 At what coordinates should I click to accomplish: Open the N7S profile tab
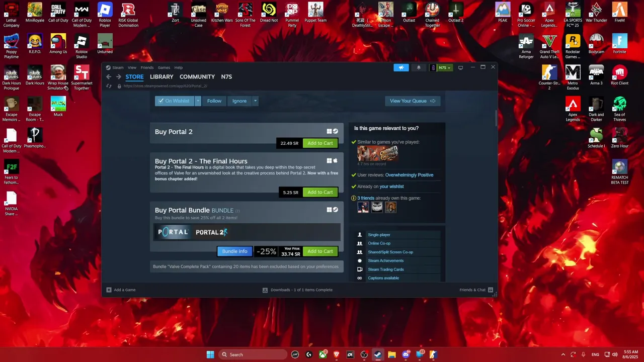(x=226, y=77)
